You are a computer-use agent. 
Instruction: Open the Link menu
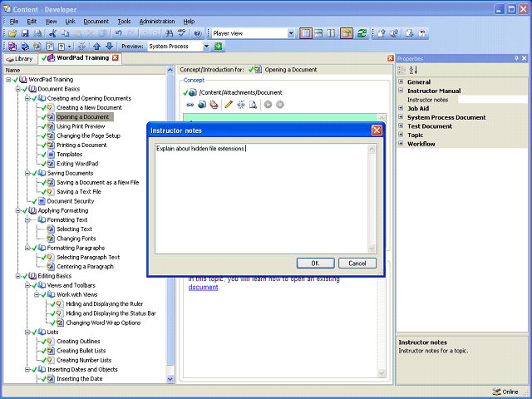point(70,22)
